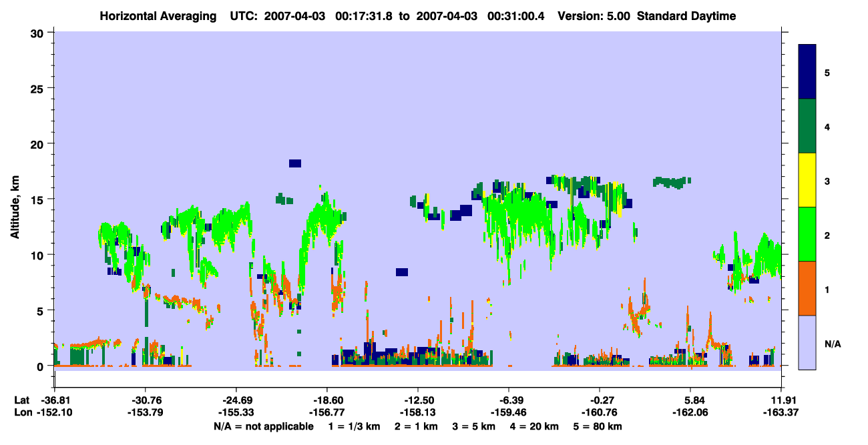This screenshot has width=868, height=445.
Task: Click the bright green level 2 legend swatch
Action: click(x=807, y=234)
